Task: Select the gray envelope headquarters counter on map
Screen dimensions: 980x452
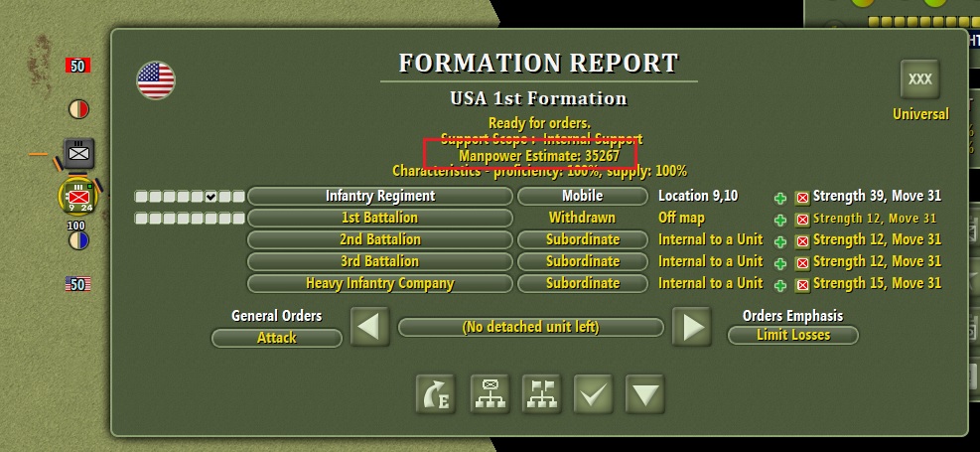Action: [x=78, y=153]
